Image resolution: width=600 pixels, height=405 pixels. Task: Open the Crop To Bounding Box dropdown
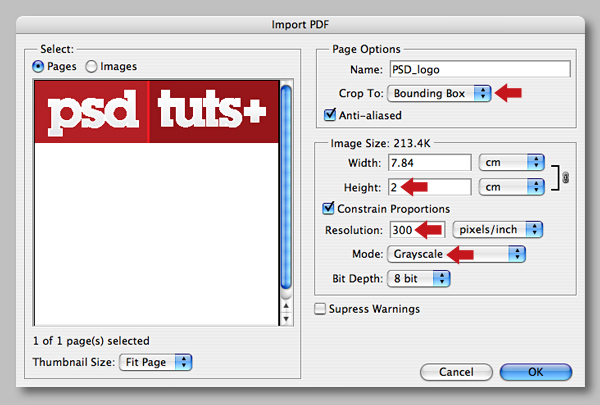439,93
